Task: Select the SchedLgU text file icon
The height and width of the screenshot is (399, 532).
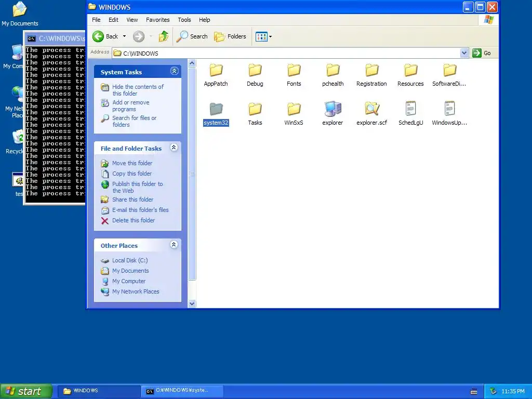Action: (x=410, y=109)
